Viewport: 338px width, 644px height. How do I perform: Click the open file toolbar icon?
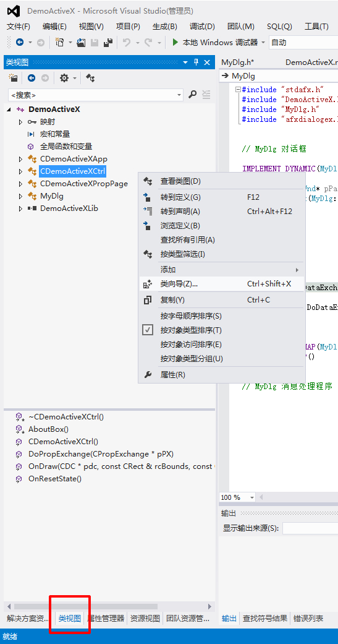pos(81,42)
